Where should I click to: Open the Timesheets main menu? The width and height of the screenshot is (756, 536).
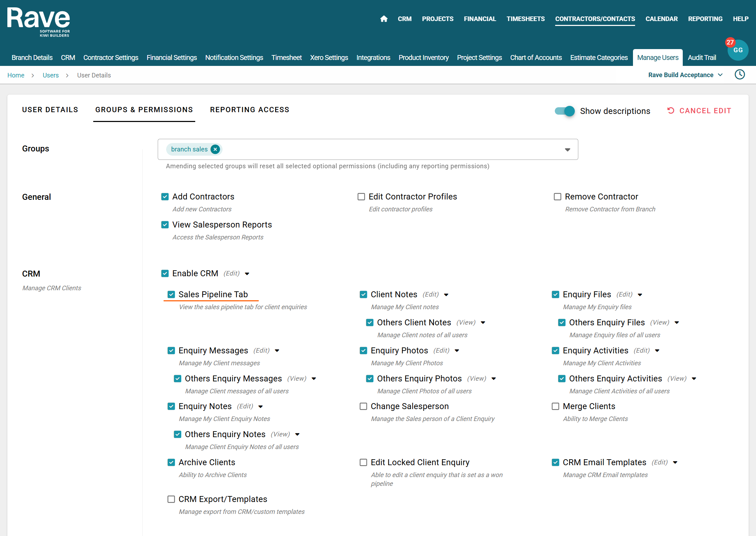click(525, 19)
